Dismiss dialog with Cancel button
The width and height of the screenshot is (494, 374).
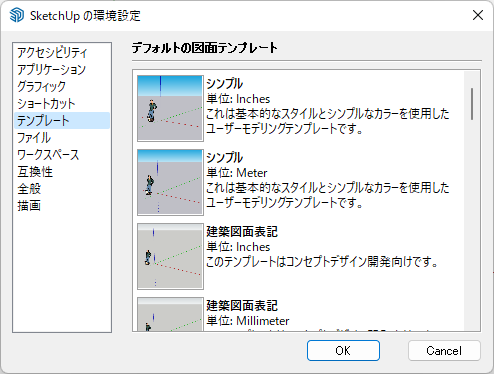coord(444,350)
